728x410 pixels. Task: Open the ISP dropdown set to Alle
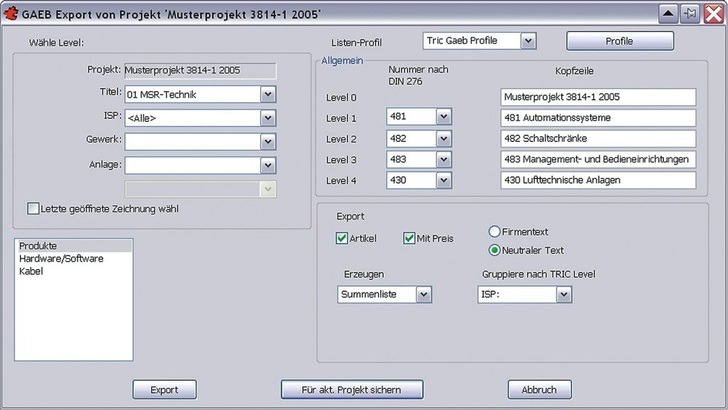pyautogui.click(x=267, y=118)
